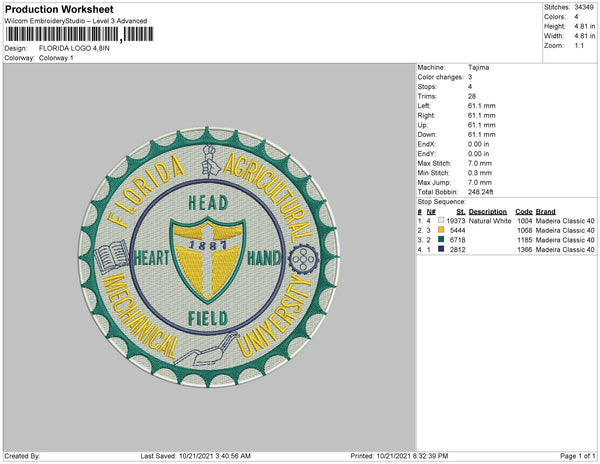The height and width of the screenshot is (464, 600).
Task: Click the Up value "61.1 mm"
Action: pyautogui.click(x=481, y=125)
